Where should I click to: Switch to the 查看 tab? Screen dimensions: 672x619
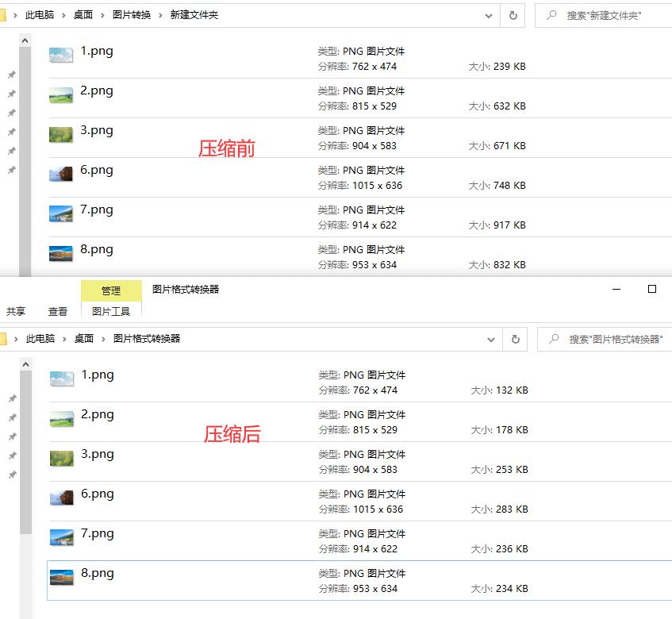point(57,311)
